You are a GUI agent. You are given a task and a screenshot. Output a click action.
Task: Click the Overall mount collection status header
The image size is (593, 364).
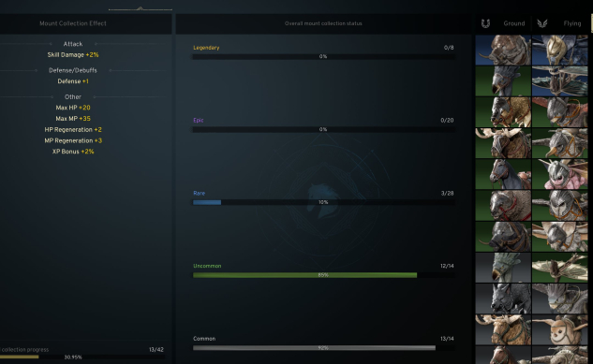click(323, 23)
